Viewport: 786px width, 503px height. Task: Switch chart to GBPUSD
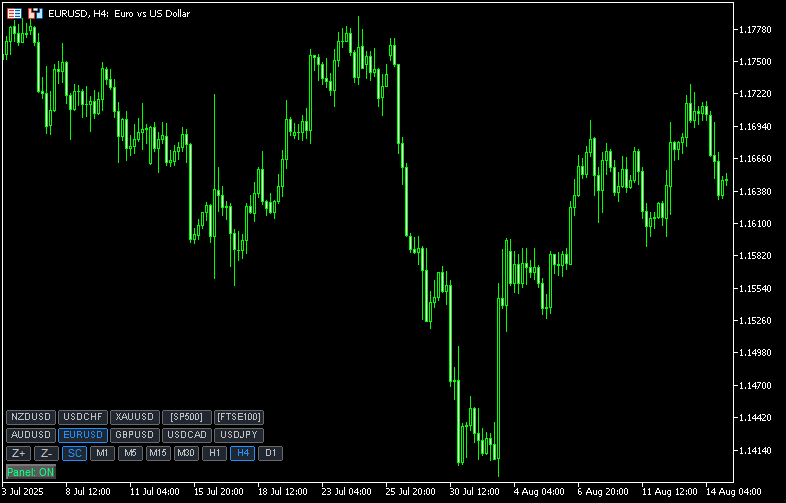(134, 435)
